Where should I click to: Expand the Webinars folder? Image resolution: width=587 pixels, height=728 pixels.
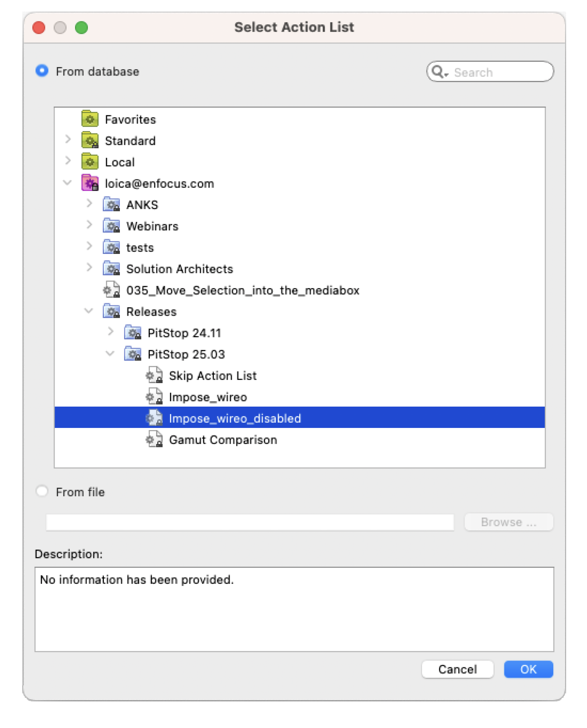pyautogui.click(x=89, y=225)
